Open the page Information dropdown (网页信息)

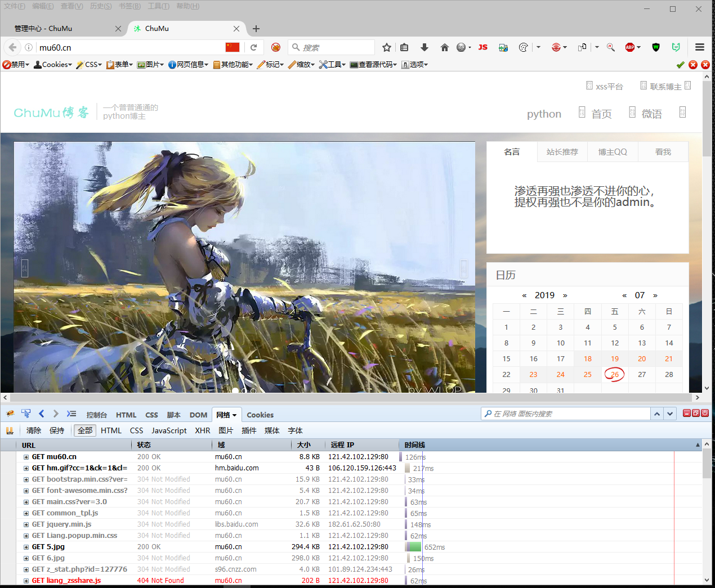click(x=189, y=65)
